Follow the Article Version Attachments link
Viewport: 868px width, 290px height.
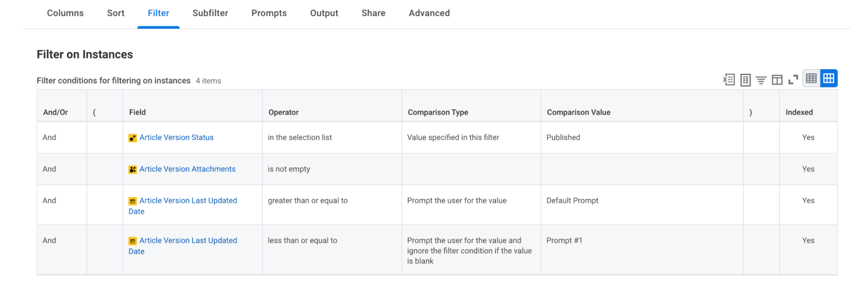coord(187,169)
